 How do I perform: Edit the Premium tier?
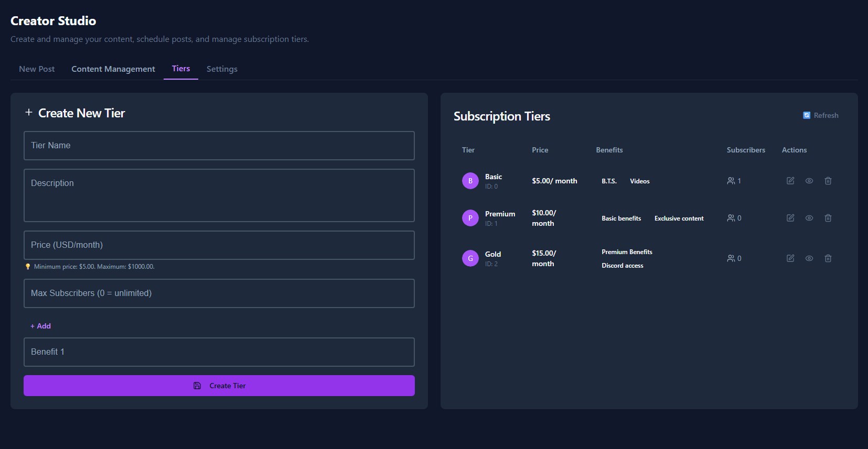click(x=790, y=218)
